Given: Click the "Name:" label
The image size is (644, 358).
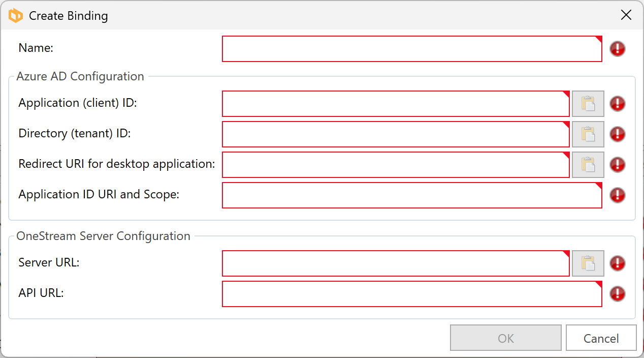Looking at the screenshot, I should point(36,48).
